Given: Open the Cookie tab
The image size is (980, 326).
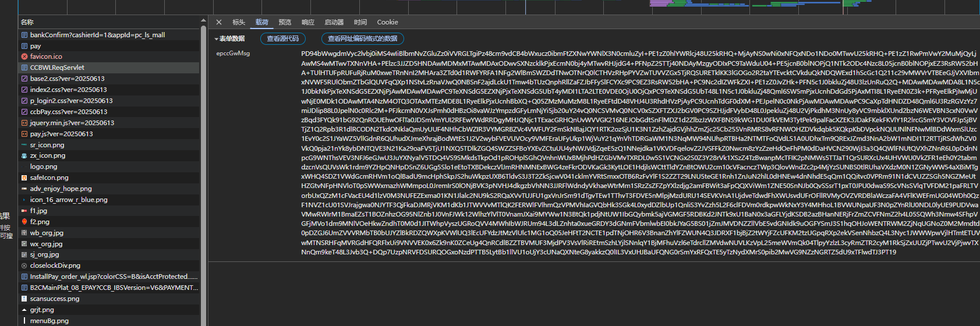Looking at the screenshot, I should pos(387,22).
